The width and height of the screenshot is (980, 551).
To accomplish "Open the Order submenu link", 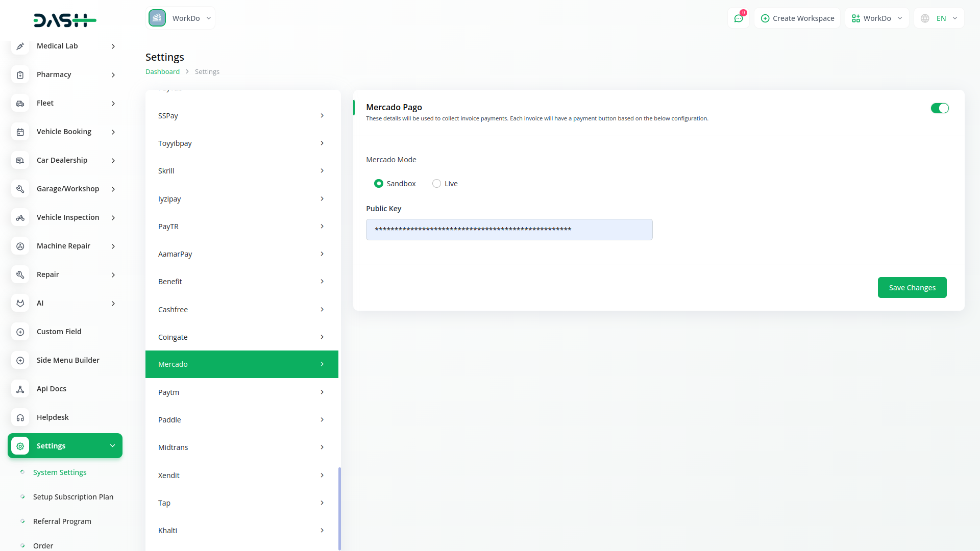I will tap(43, 546).
